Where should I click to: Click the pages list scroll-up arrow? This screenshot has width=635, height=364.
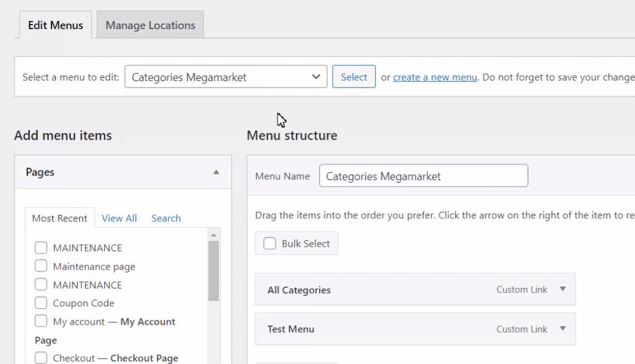click(x=213, y=235)
